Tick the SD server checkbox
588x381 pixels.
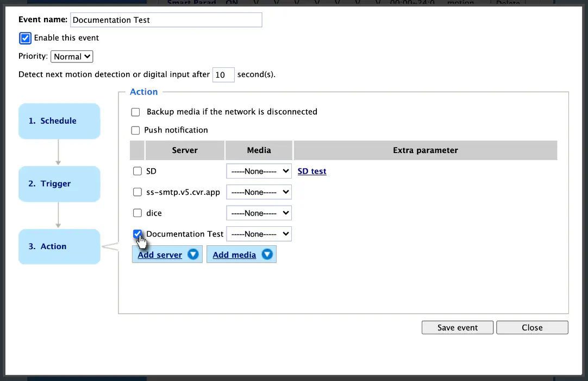(137, 171)
